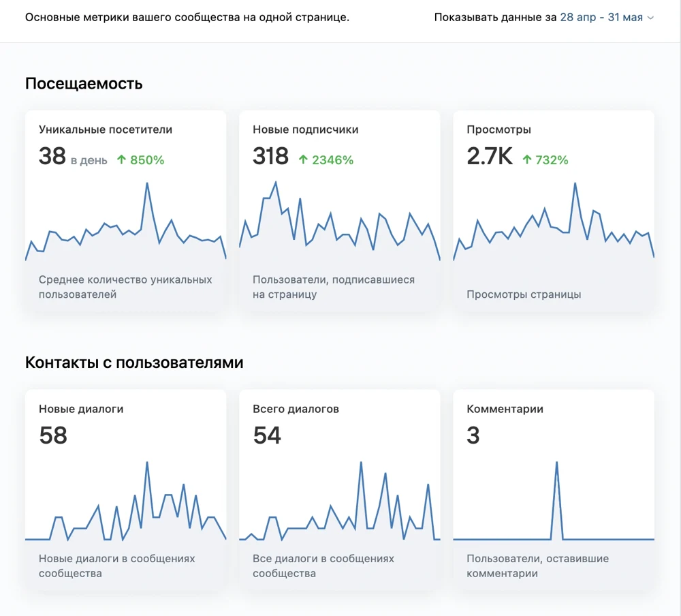Click the 732% growth indicator
Image resolution: width=681 pixels, height=616 pixels.
(545, 160)
